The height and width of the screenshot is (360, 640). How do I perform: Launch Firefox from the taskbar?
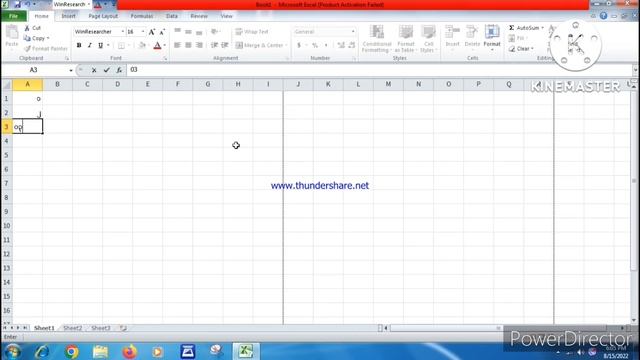point(129,351)
